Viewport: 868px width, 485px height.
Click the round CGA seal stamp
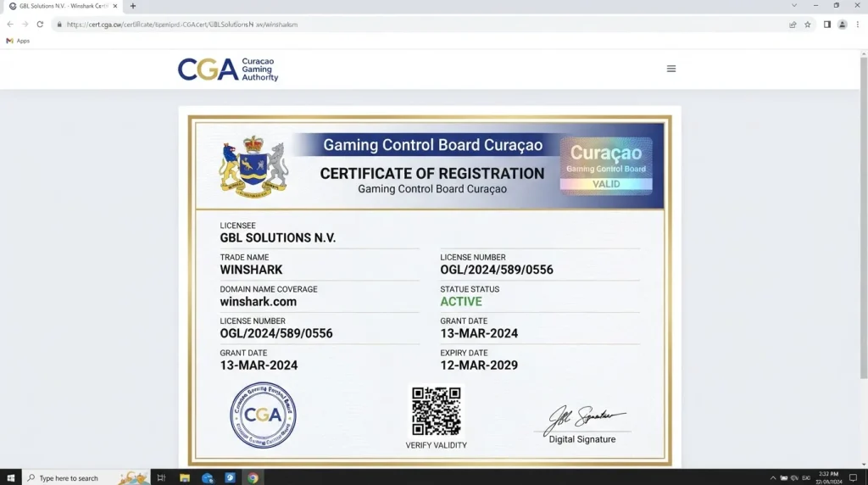[263, 415]
